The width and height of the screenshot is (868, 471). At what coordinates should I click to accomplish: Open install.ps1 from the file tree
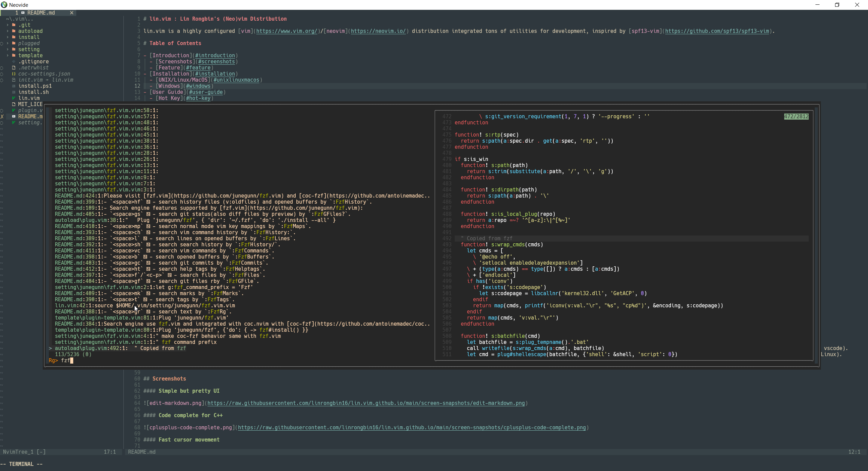coord(35,86)
